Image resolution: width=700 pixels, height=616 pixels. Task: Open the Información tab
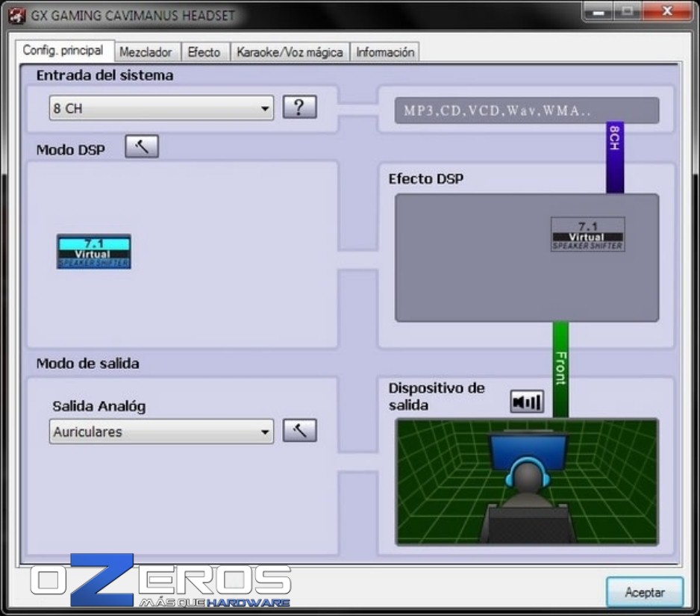tap(385, 52)
